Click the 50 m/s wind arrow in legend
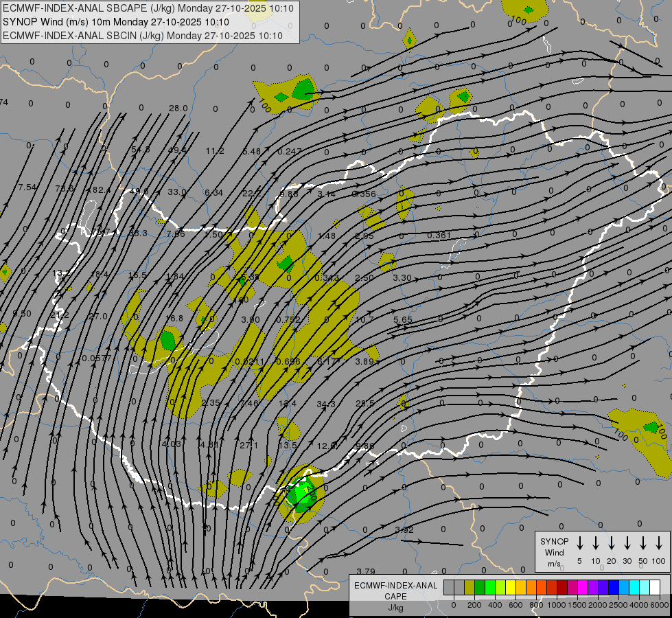The width and height of the screenshot is (672, 618). (643, 542)
